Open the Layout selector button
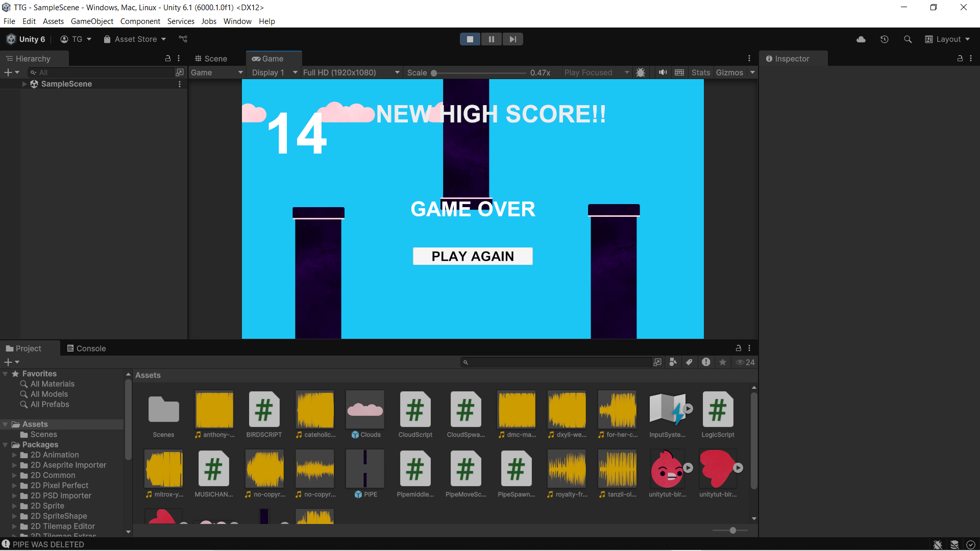The height and width of the screenshot is (551, 980). pyautogui.click(x=947, y=39)
